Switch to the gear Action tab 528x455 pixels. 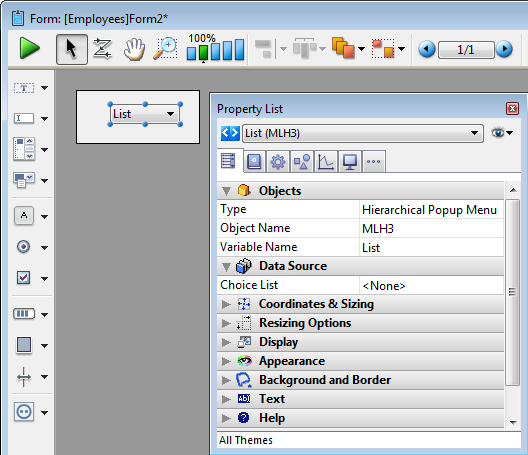(278, 162)
